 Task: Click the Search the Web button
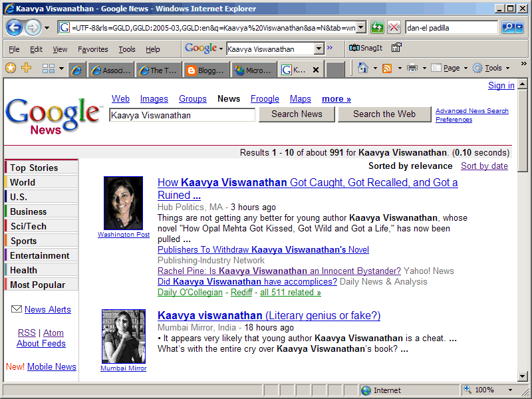pyautogui.click(x=384, y=114)
